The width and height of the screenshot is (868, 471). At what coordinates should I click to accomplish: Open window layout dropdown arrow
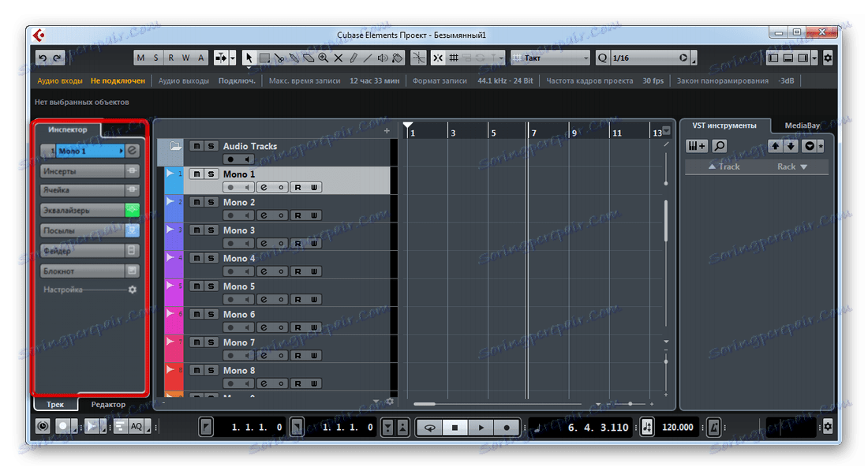tap(814, 58)
